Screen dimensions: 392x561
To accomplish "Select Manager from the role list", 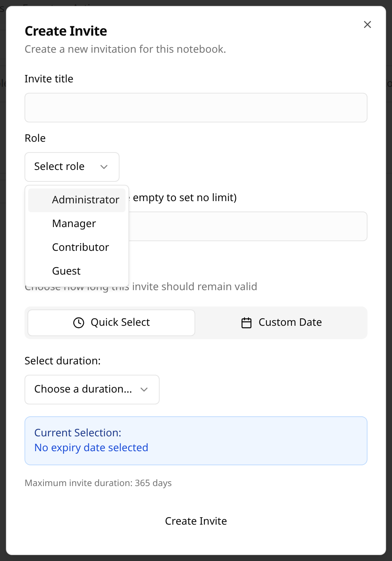I will [x=74, y=224].
